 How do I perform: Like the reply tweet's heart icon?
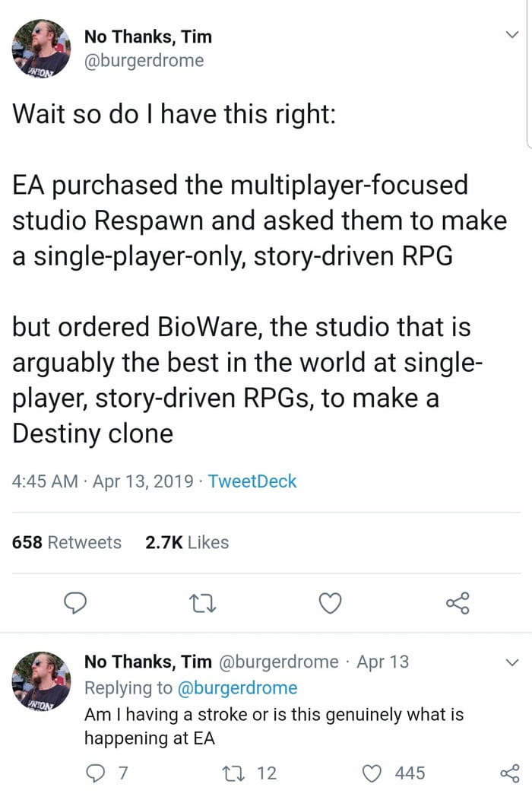(x=372, y=773)
